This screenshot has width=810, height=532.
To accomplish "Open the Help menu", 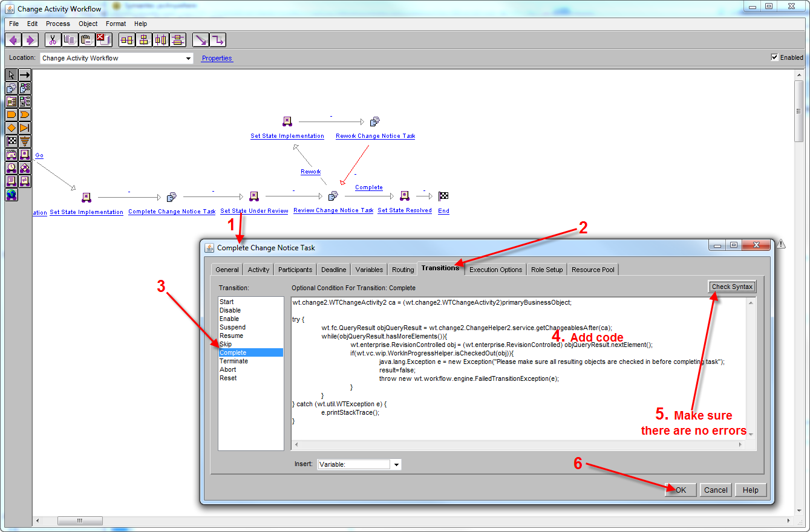I will [x=141, y=24].
